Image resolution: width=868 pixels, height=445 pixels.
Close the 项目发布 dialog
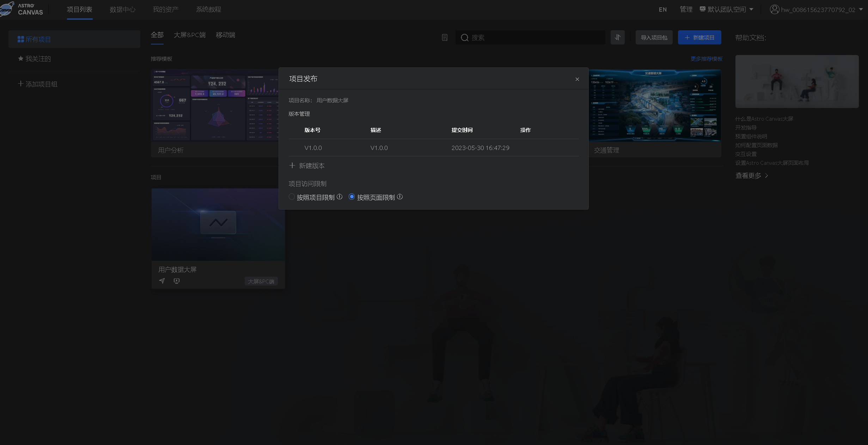point(577,79)
